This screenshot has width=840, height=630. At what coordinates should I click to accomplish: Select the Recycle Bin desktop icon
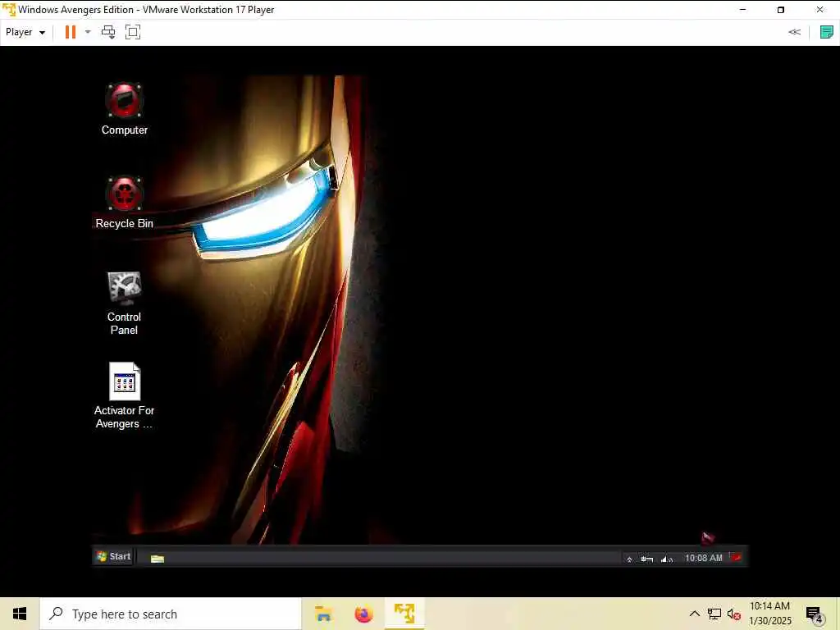(x=125, y=203)
